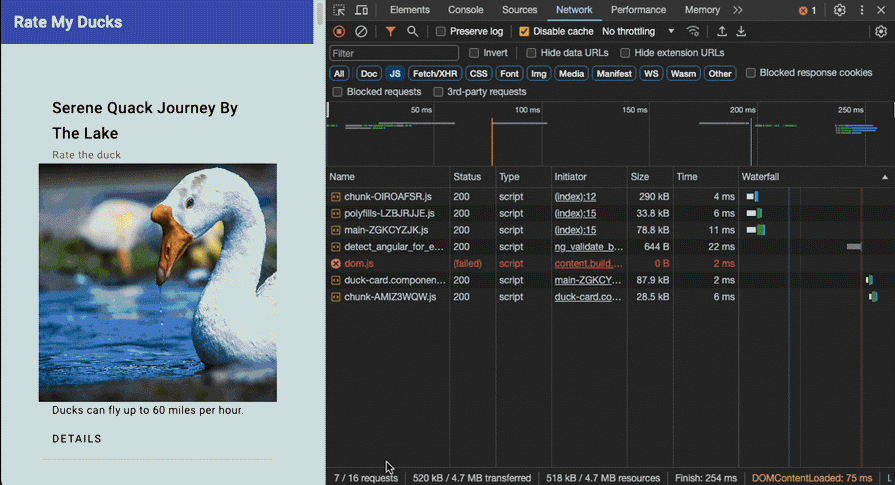Check the Hide data URLs option
The height and width of the screenshot is (485, 895).
click(x=531, y=53)
